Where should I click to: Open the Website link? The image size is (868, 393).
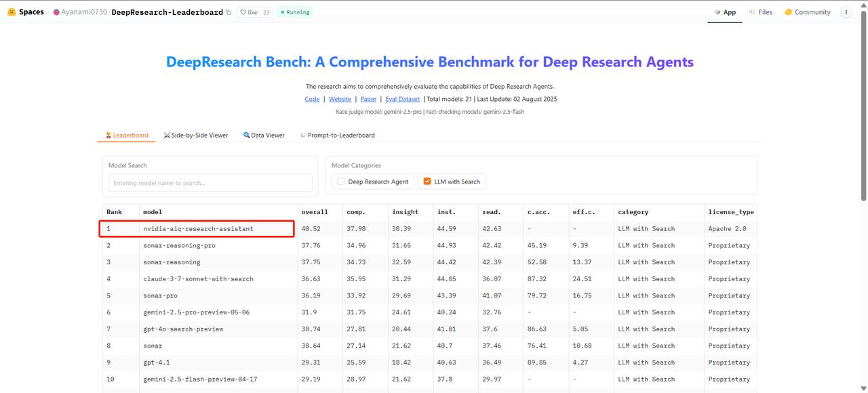(340, 99)
